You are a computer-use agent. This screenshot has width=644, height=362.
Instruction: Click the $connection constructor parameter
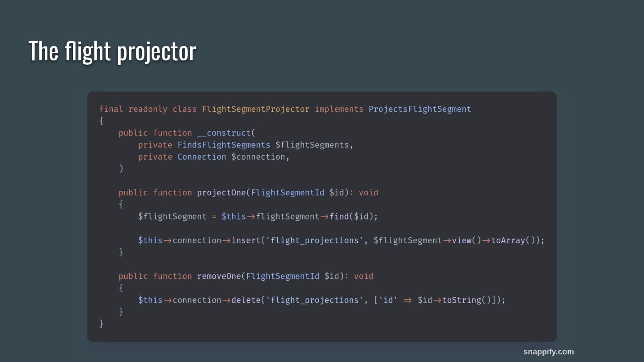[258, 157]
